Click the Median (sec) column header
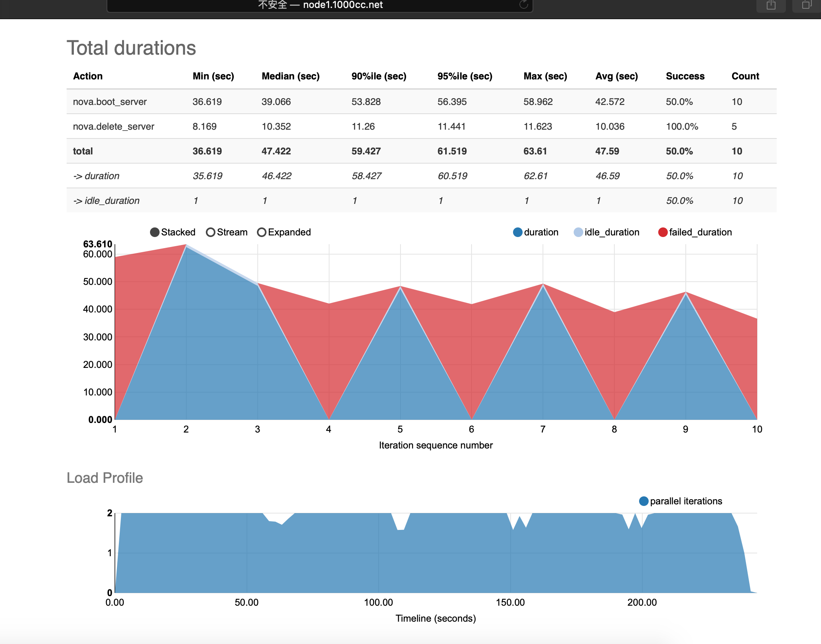The height and width of the screenshot is (644, 821). pos(290,76)
